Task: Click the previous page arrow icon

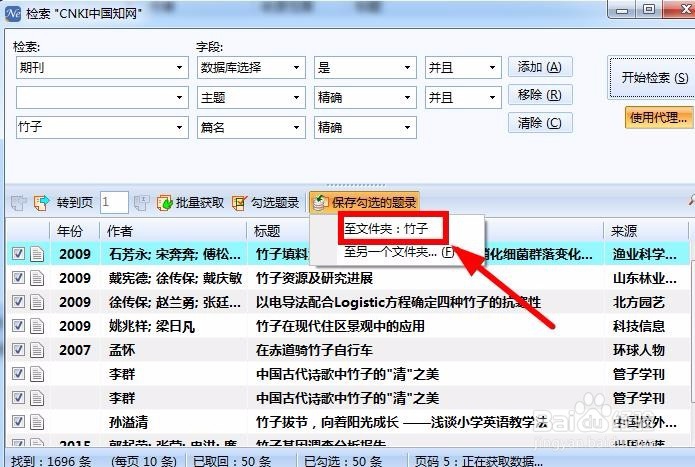Action: coord(19,203)
